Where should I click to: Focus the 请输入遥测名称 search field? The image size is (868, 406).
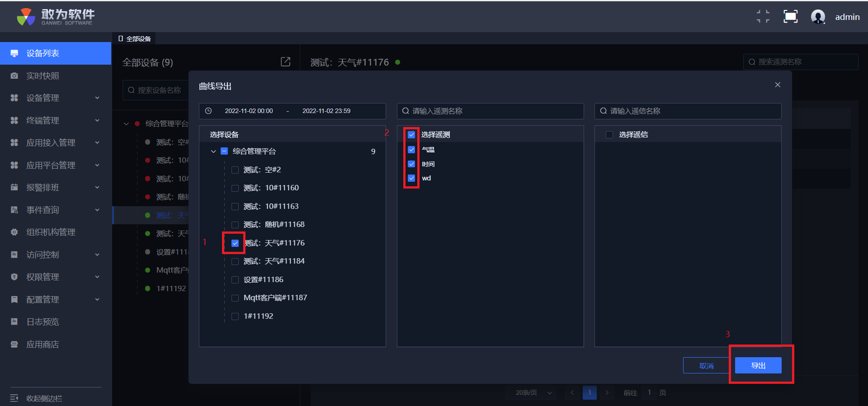(x=490, y=111)
